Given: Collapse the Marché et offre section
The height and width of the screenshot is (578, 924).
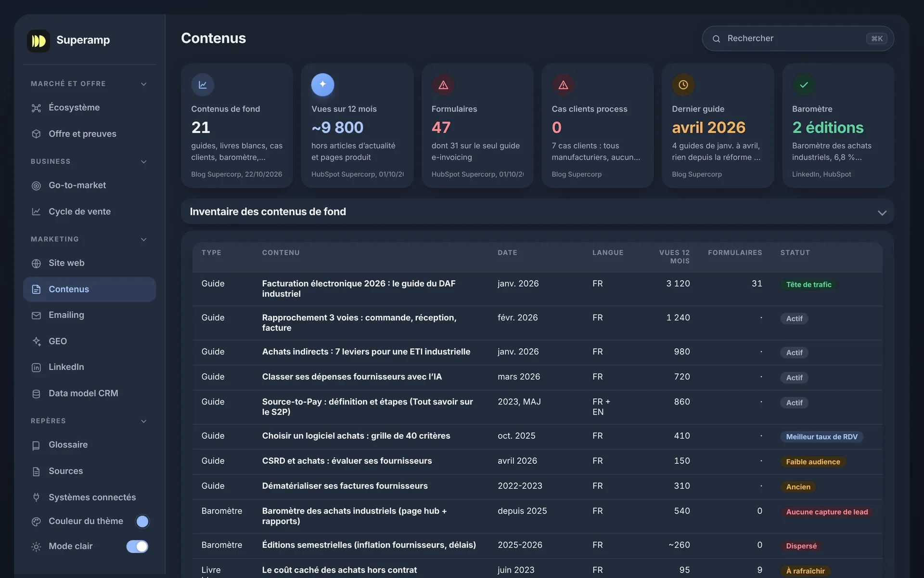Looking at the screenshot, I should click(x=143, y=84).
